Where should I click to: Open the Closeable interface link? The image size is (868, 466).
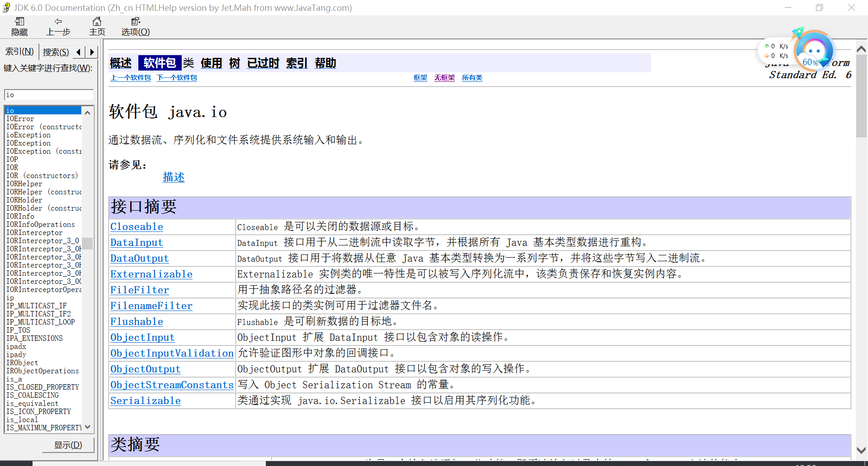[137, 227]
